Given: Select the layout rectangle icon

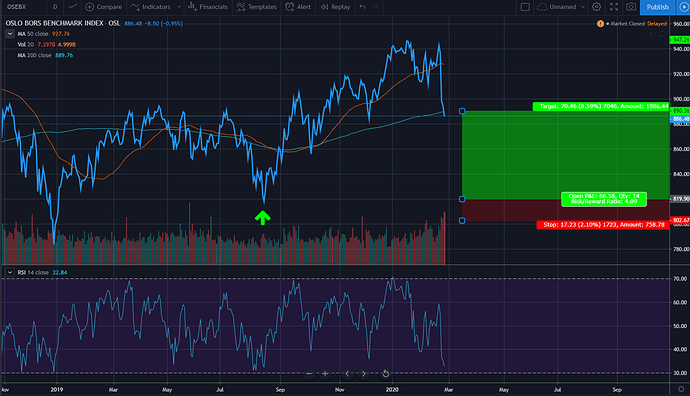Looking at the screenshot, I should point(525,7).
